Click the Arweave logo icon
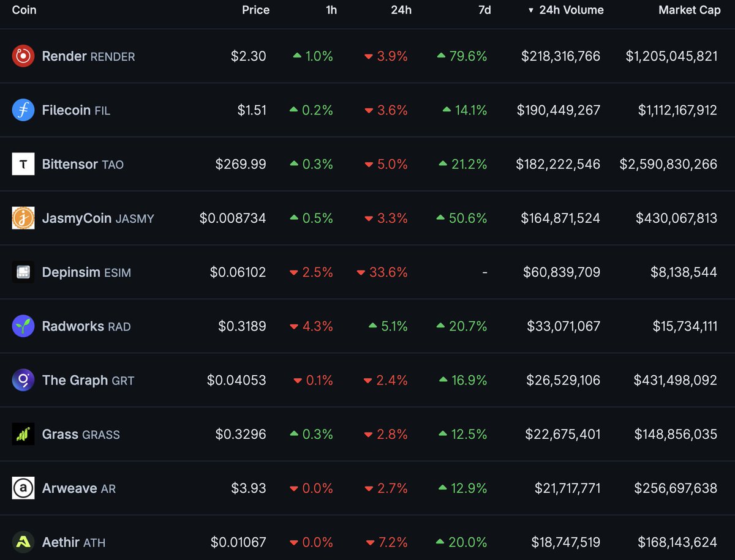Screen dimensions: 735x560 23,488
